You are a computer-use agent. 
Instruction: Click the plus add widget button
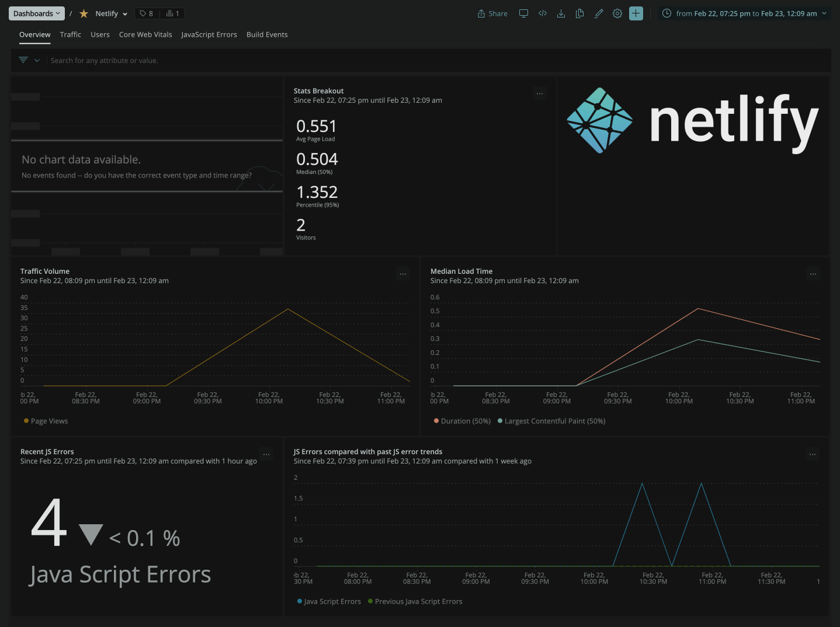tap(636, 13)
